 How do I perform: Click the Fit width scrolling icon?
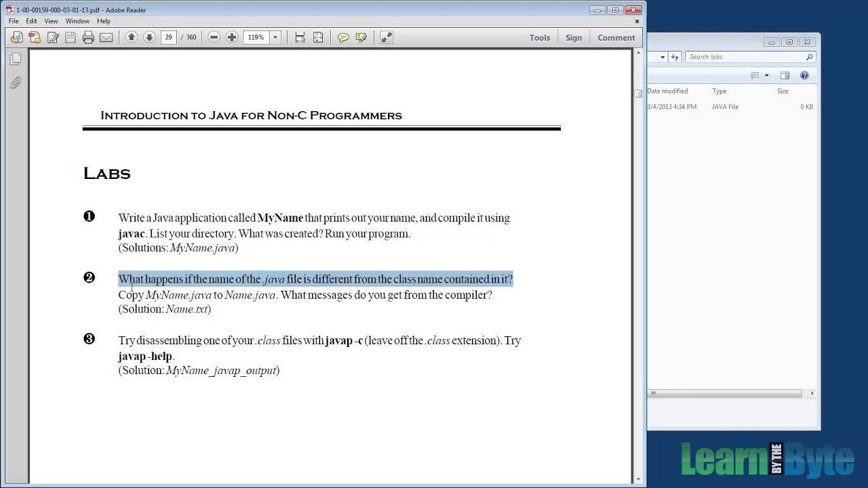pos(300,37)
